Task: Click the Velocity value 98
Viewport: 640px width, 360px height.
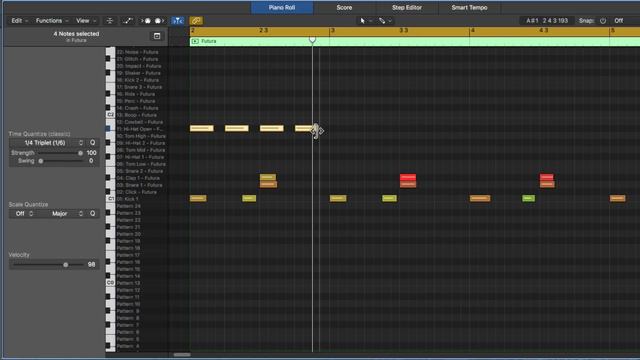Action: click(x=91, y=264)
